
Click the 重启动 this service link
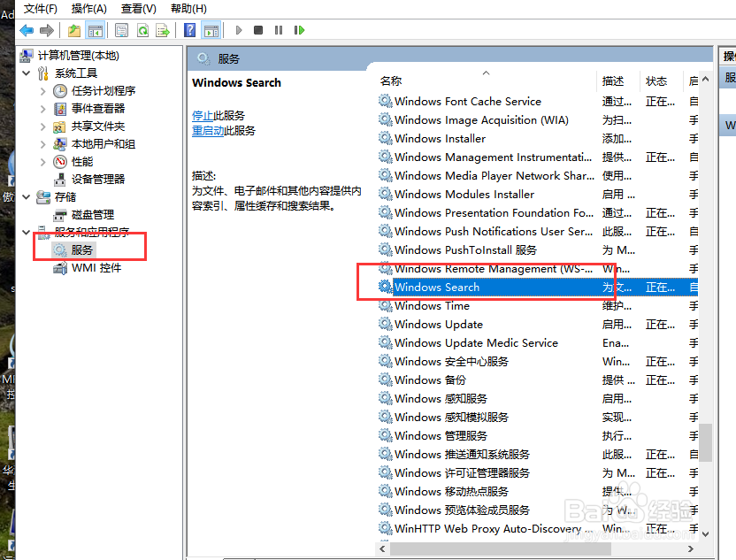pyautogui.click(x=208, y=131)
